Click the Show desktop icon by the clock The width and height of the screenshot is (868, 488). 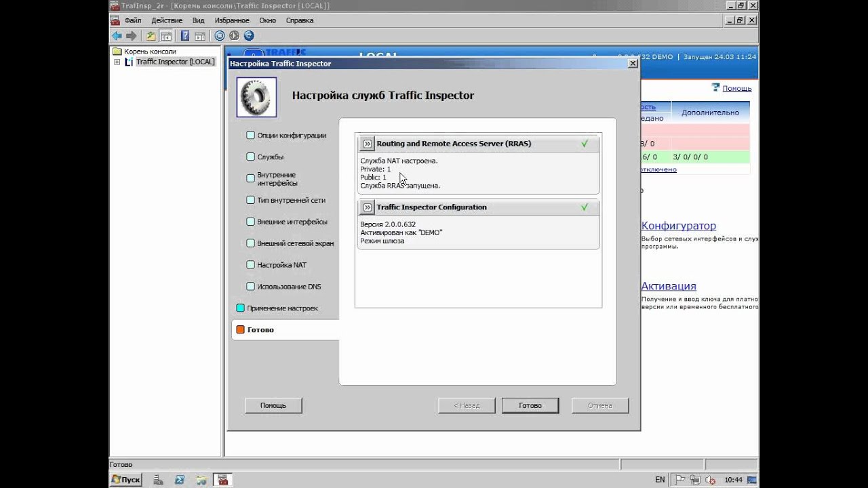tap(752, 480)
